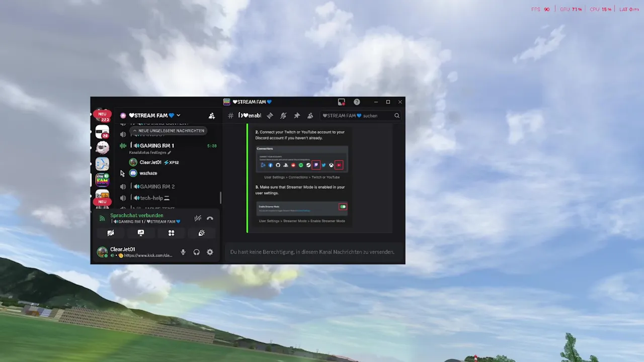The image size is (644, 362).
Task: Open the server icon with 28 badge
Action: (102, 132)
